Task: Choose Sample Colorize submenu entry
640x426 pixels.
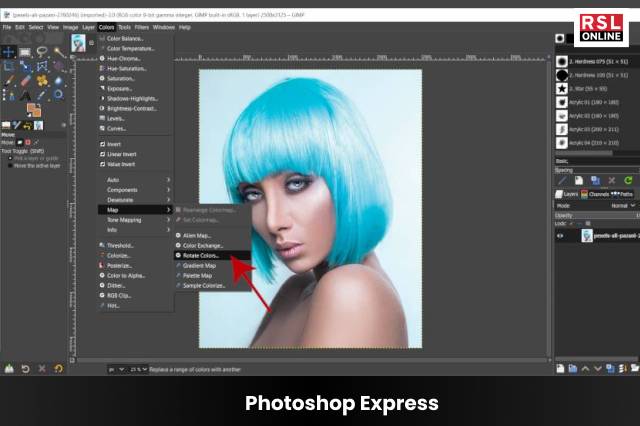Action: [x=212, y=286]
